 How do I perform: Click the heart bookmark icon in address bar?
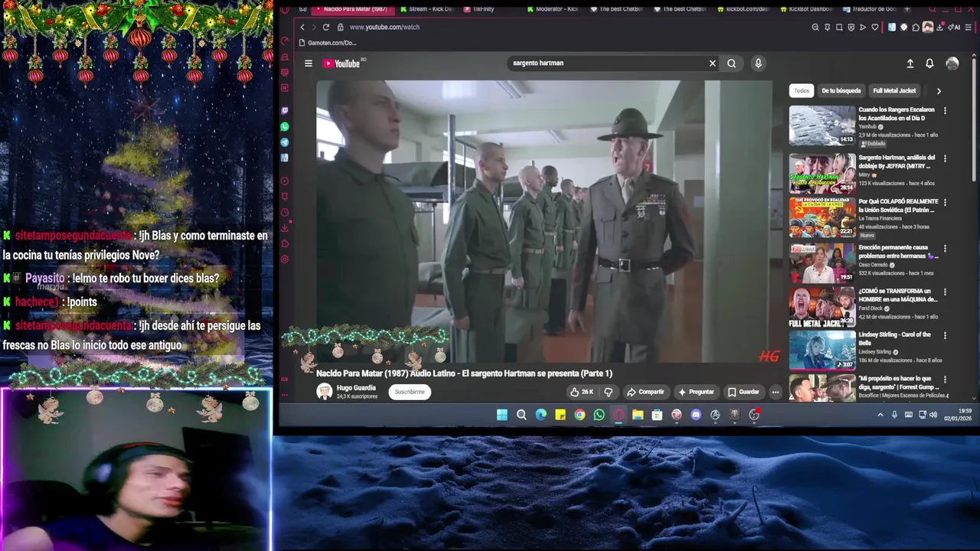pos(874,27)
